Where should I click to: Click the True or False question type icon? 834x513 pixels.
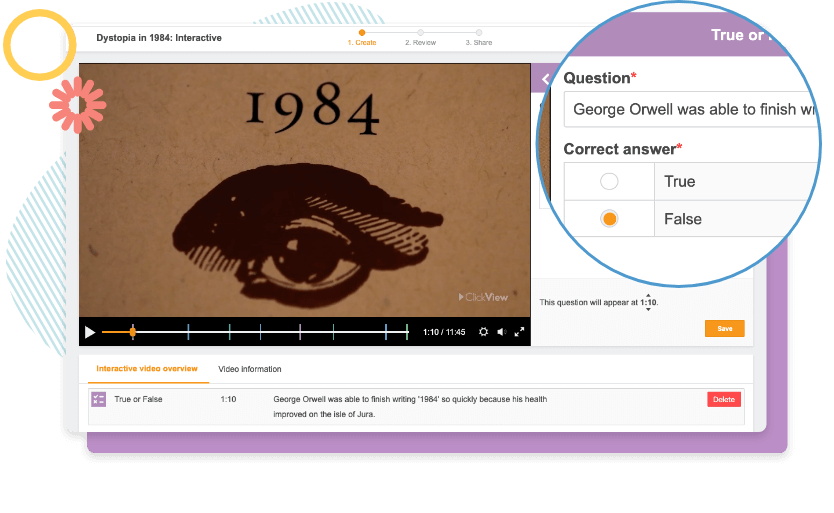[x=98, y=399]
